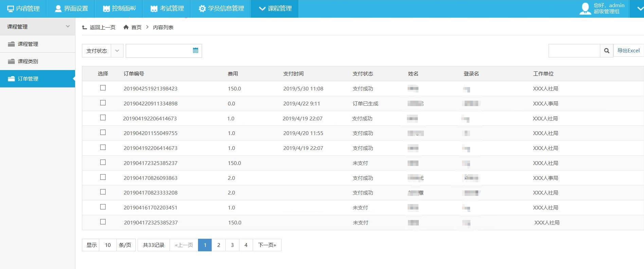Click the monitor icon for 内容管理
The height and width of the screenshot is (269, 644).
(x=11, y=9)
